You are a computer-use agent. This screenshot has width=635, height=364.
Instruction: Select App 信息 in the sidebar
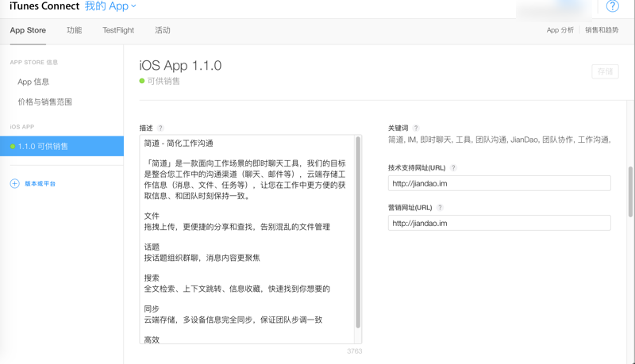coord(33,82)
